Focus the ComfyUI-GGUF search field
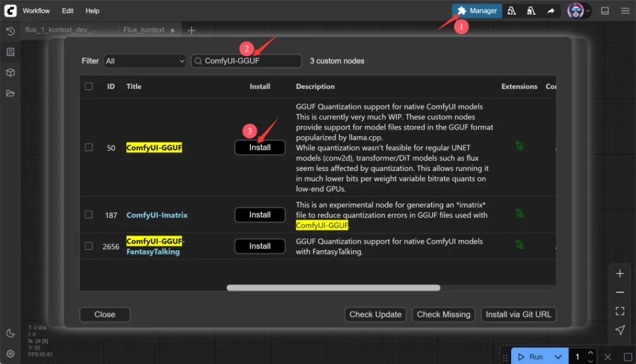 pyautogui.click(x=247, y=61)
